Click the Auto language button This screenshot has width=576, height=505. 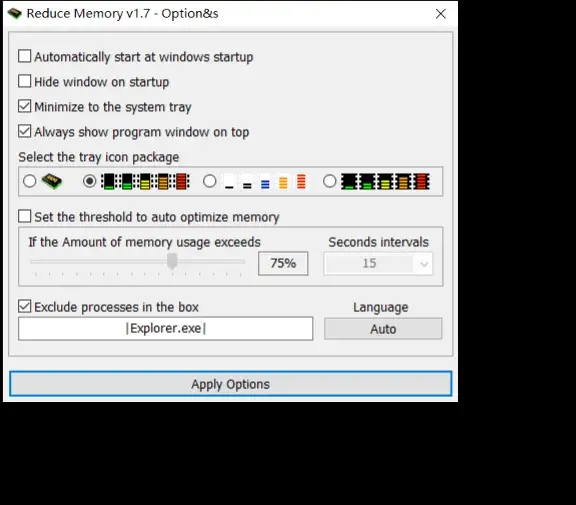coord(383,329)
